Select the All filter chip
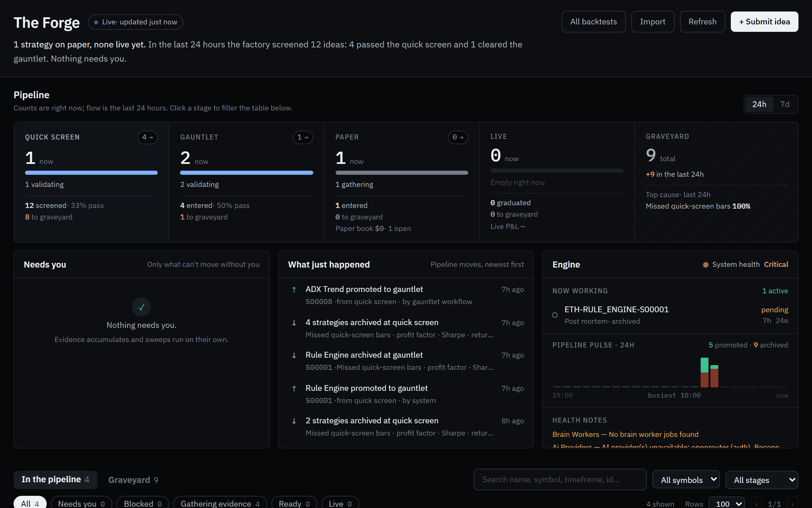Image resolution: width=812 pixels, height=508 pixels. 30,503
